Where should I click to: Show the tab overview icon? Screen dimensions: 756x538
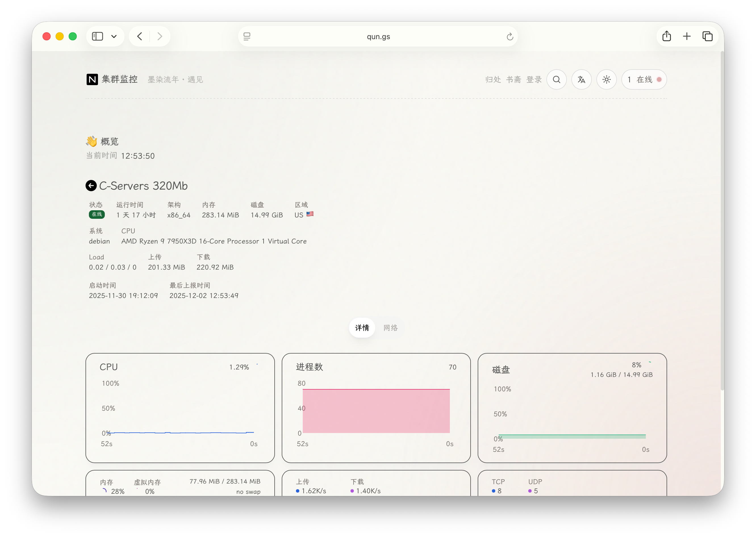pos(707,36)
